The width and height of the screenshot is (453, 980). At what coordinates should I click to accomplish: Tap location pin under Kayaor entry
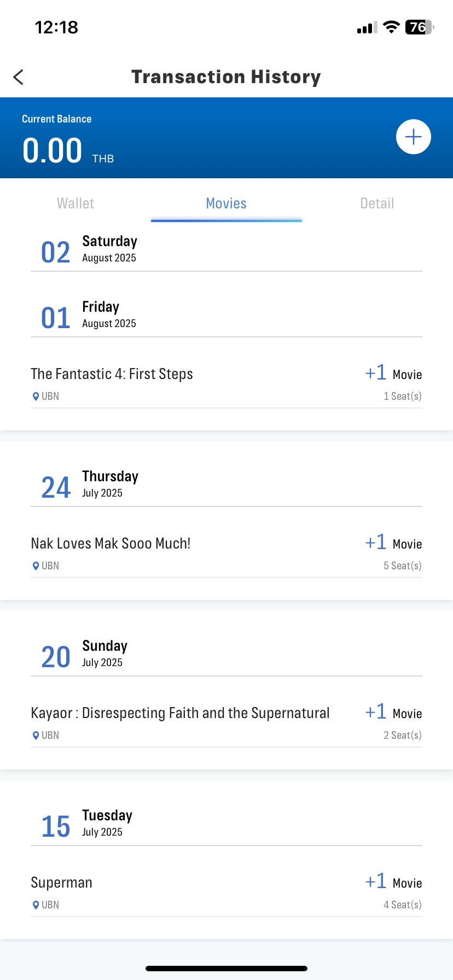pos(36,736)
